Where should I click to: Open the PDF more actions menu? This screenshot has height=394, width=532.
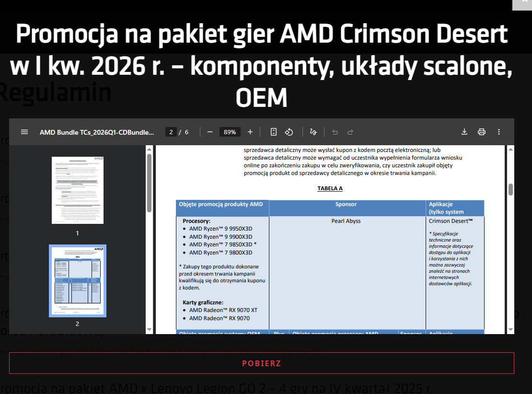499,132
